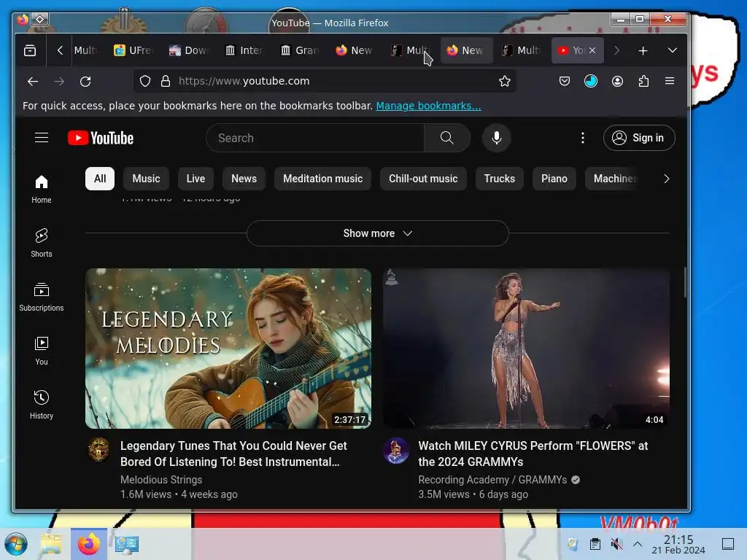Open the Windows Start button
747x560 pixels.
coord(16,544)
